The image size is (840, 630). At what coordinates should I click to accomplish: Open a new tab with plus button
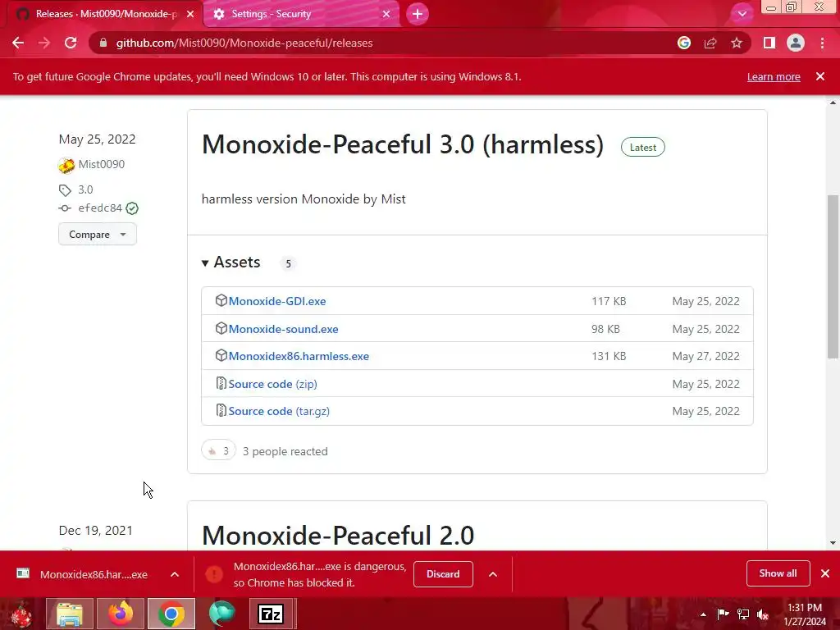coord(418,14)
